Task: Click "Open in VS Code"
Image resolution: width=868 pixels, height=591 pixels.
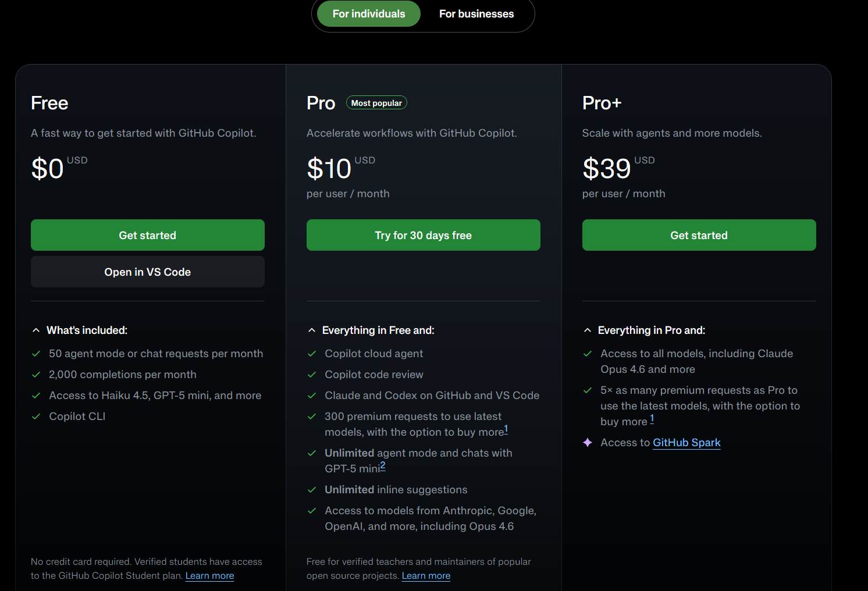Action: pos(147,272)
